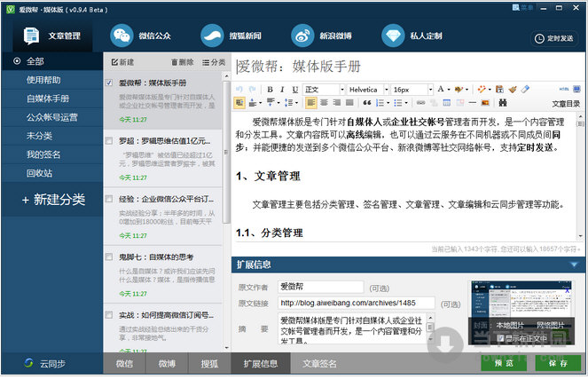The height and width of the screenshot is (379, 588).
Task: Click the green 预览 preview button
Action: click(x=504, y=363)
